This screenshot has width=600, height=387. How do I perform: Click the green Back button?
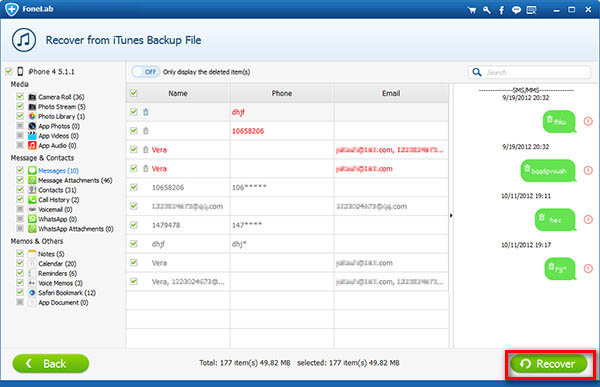point(51,364)
